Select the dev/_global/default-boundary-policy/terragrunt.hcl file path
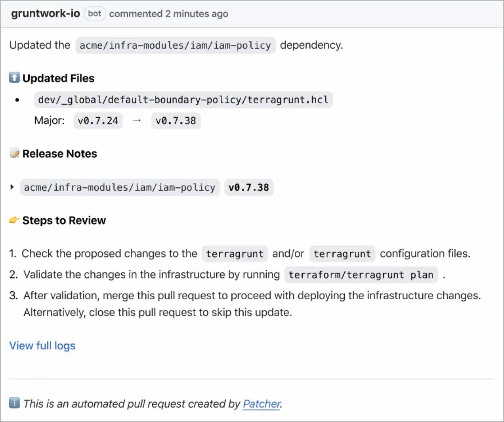The width and height of the screenshot is (504, 422). (x=183, y=99)
